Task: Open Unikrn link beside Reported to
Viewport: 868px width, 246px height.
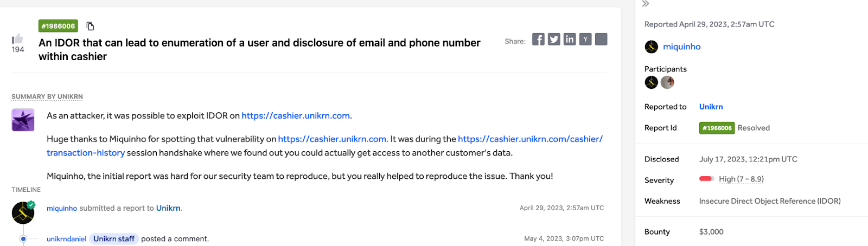Action: (x=711, y=107)
